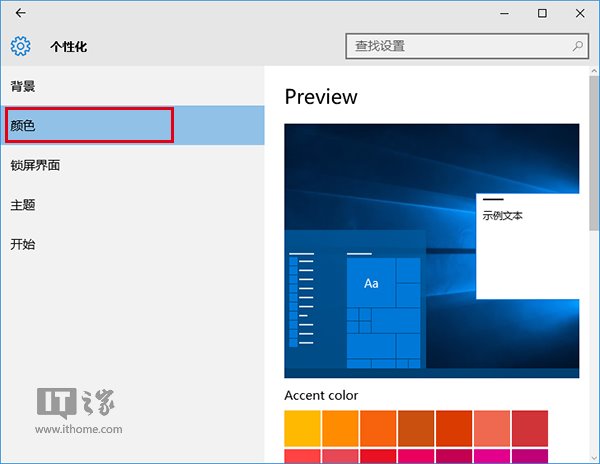The image size is (600, 464).
Task: Select the brown-rust accent color in top row
Action: (416, 427)
